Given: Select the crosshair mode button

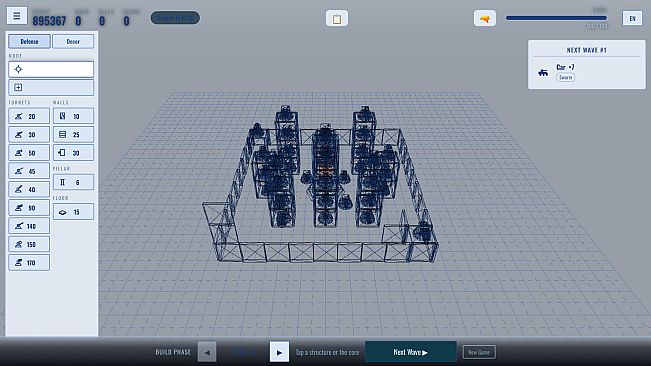Looking at the screenshot, I should click(51, 69).
